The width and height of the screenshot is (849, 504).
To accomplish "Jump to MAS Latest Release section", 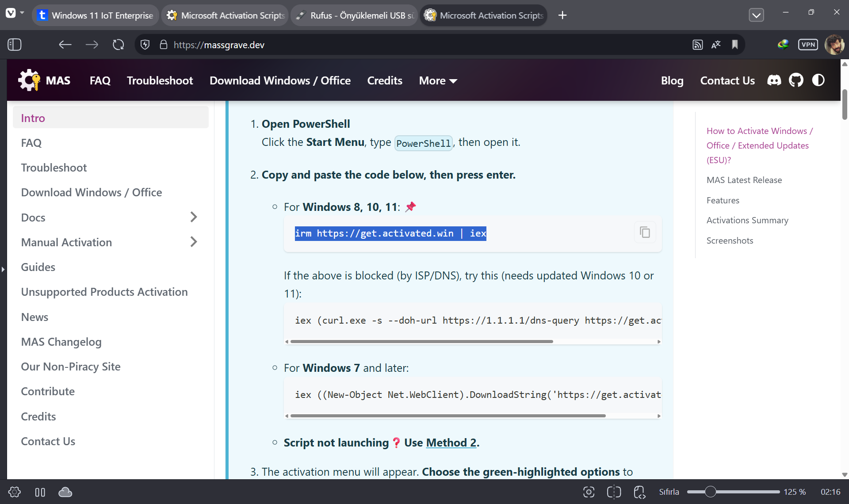I will [x=744, y=180].
